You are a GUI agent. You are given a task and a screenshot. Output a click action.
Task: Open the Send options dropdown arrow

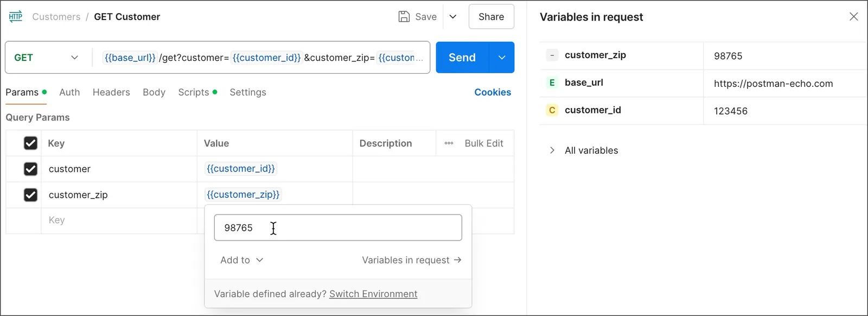coord(502,58)
